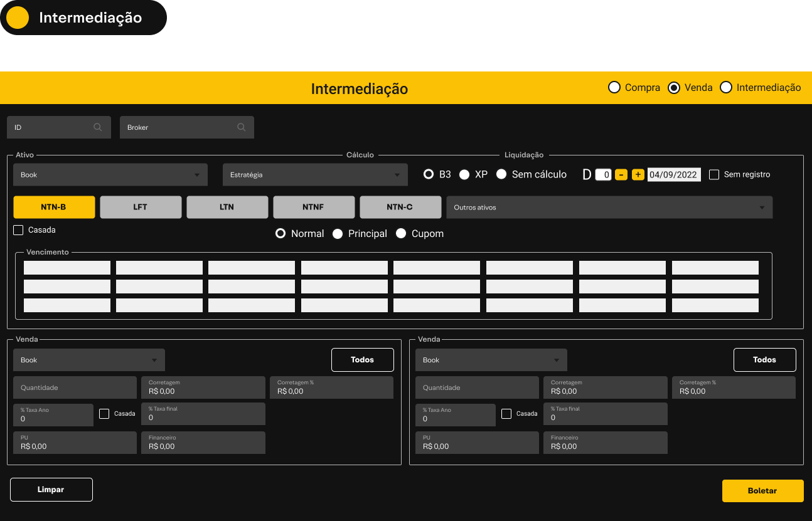Click the yellow circle logo icon

[x=18, y=18]
